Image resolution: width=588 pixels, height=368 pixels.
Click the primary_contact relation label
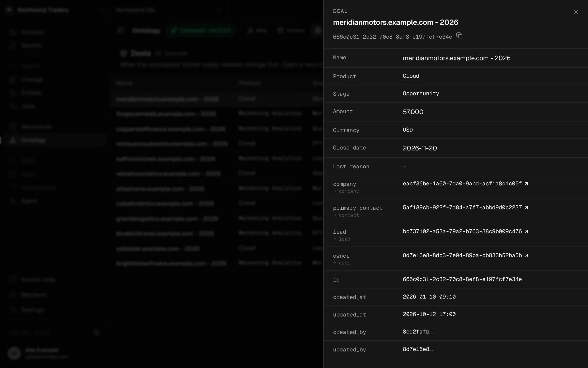pos(358,208)
